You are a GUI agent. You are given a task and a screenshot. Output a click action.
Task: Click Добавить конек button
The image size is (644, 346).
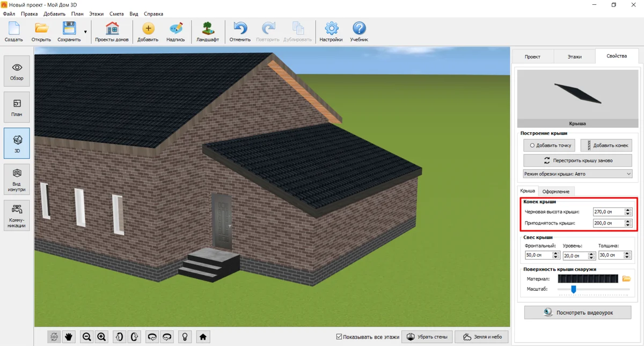click(606, 146)
